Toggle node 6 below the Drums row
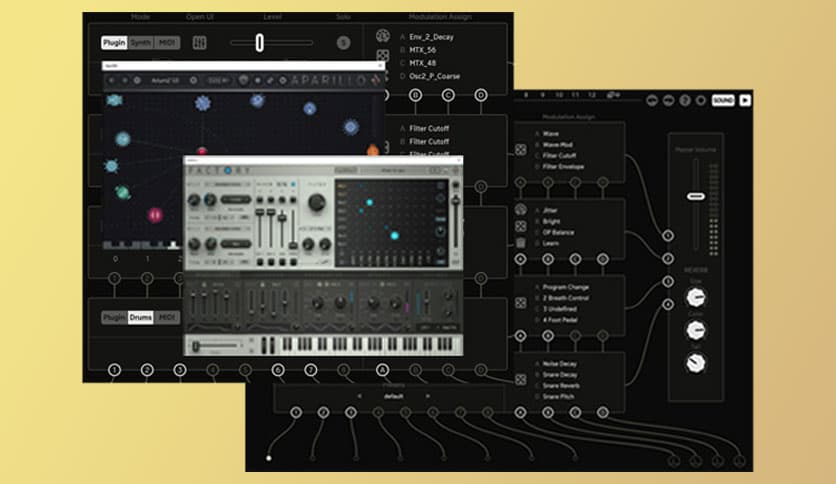This screenshot has width=836, height=484. (278, 369)
